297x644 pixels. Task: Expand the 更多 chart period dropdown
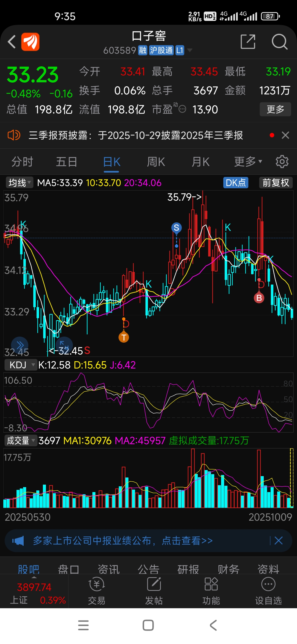point(248,162)
